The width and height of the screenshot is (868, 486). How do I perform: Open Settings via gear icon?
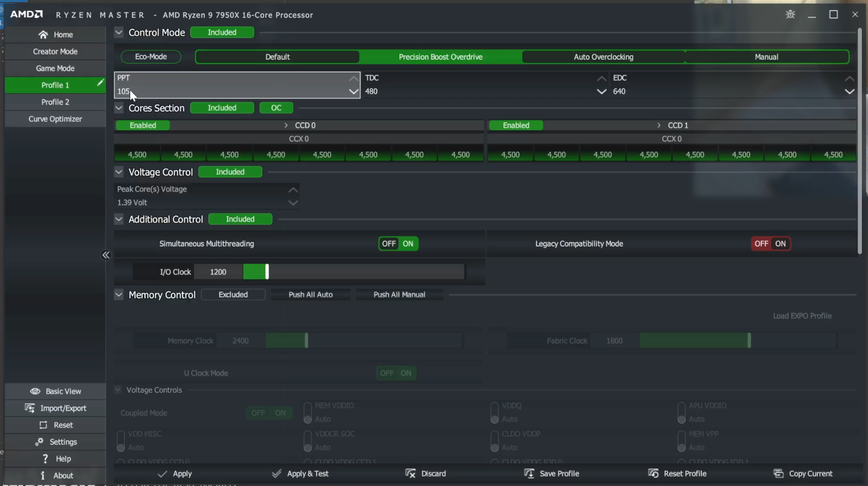click(39, 442)
